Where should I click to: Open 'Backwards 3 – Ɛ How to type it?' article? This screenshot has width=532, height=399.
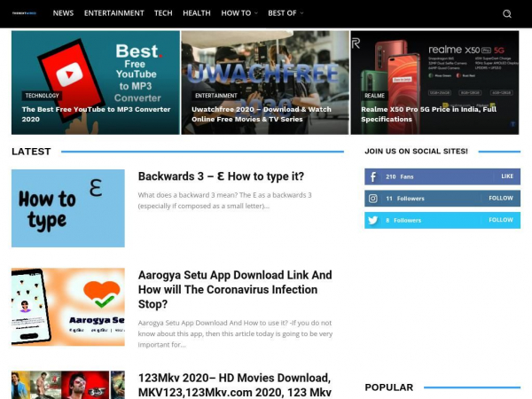(221, 176)
